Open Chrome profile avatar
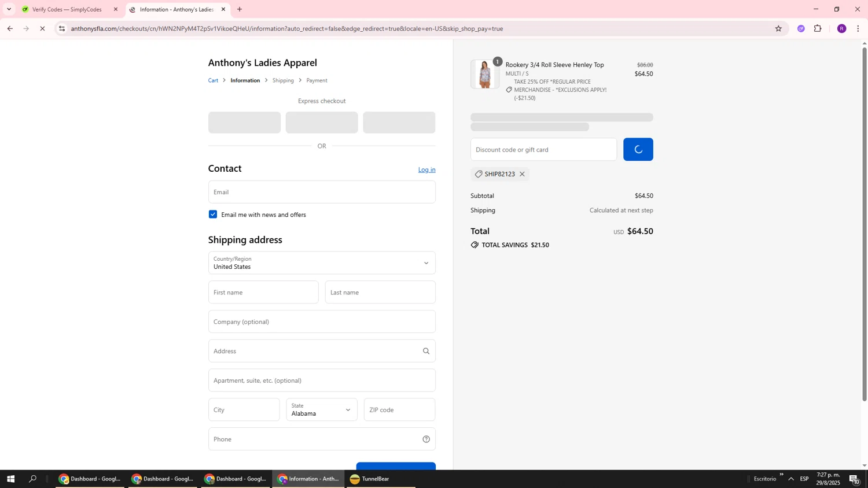The height and width of the screenshot is (488, 868). pos(841,28)
